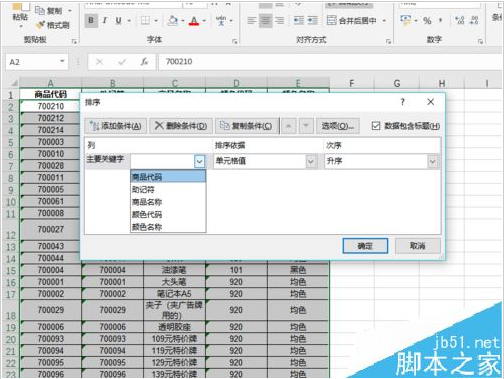This screenshot has height=379, width=504.
Task: Click 添加条件(A) add level button
Action: pyautogui.click(x=116, y=126)
